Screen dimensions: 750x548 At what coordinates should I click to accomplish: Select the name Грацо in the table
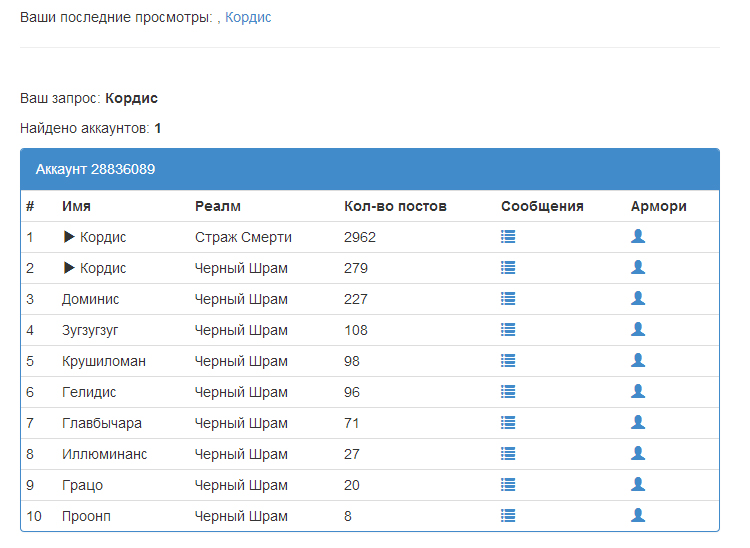[x=82, y=485]
